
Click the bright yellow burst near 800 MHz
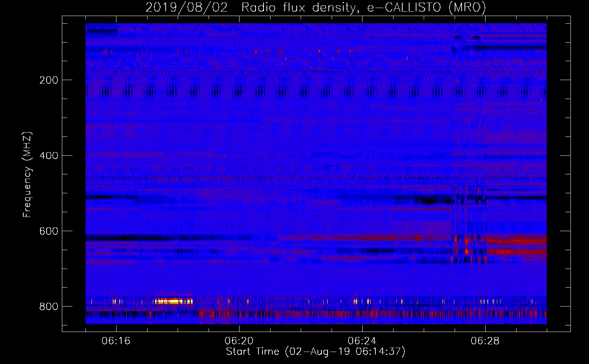coord(173,301)
